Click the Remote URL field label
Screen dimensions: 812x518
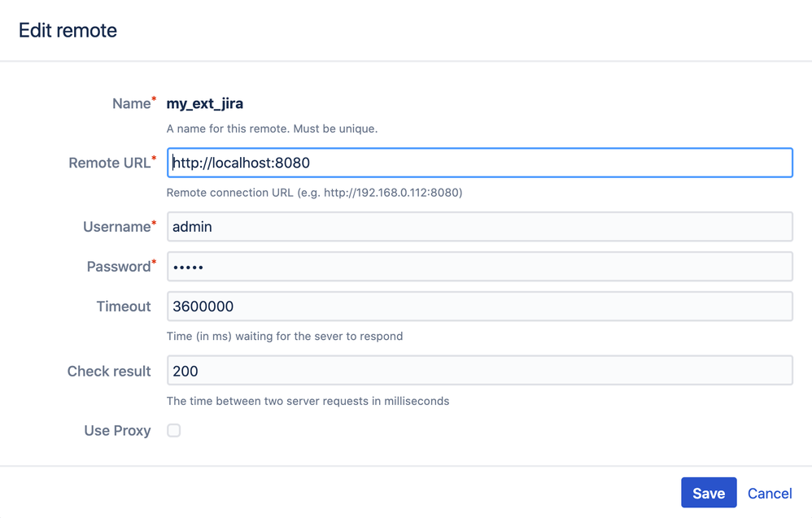pyautogui.click(x=110, y=163)
